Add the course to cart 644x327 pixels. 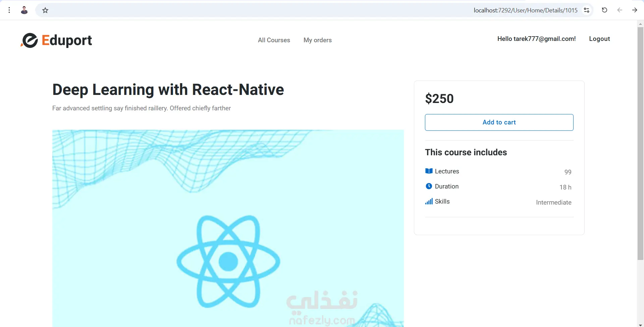(x=499, y=122)
